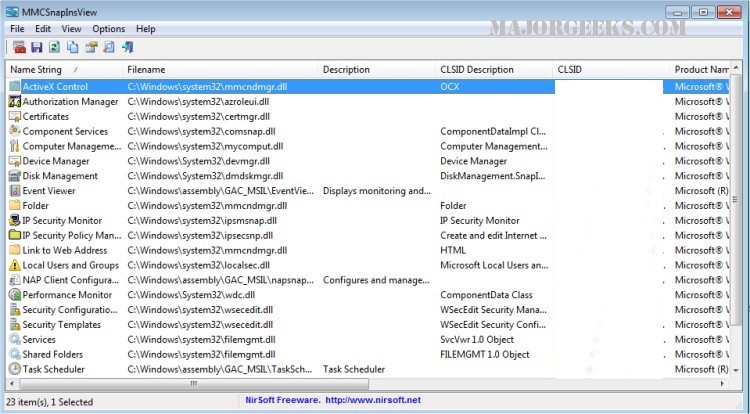
Task: Click the localsec.dll filename cell
Action: (x=199, y=265)
